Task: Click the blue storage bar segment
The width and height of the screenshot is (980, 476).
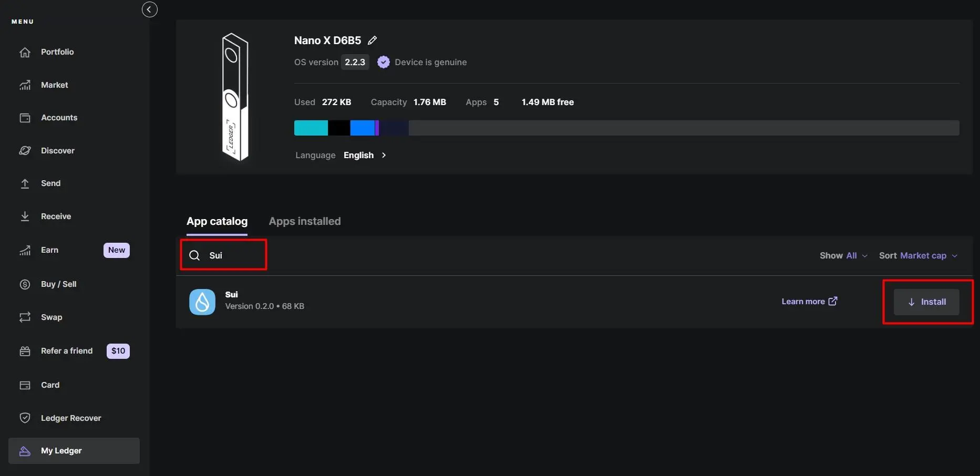Action: coord(363,128)
